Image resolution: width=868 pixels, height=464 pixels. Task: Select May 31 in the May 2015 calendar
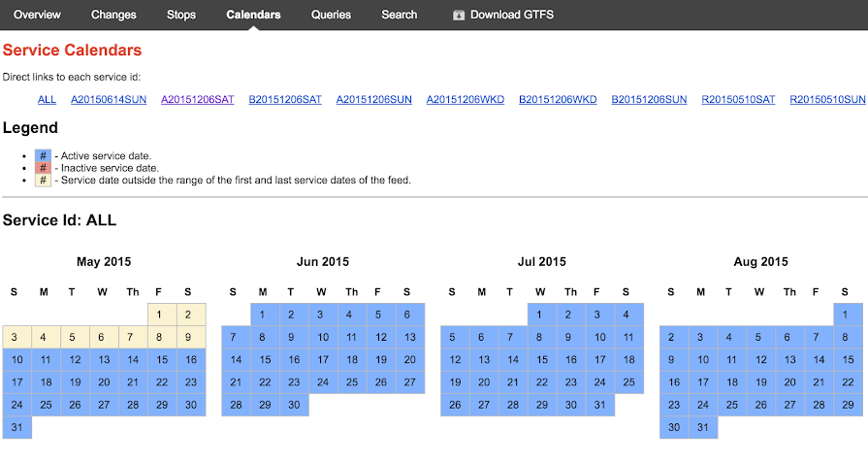17,427
